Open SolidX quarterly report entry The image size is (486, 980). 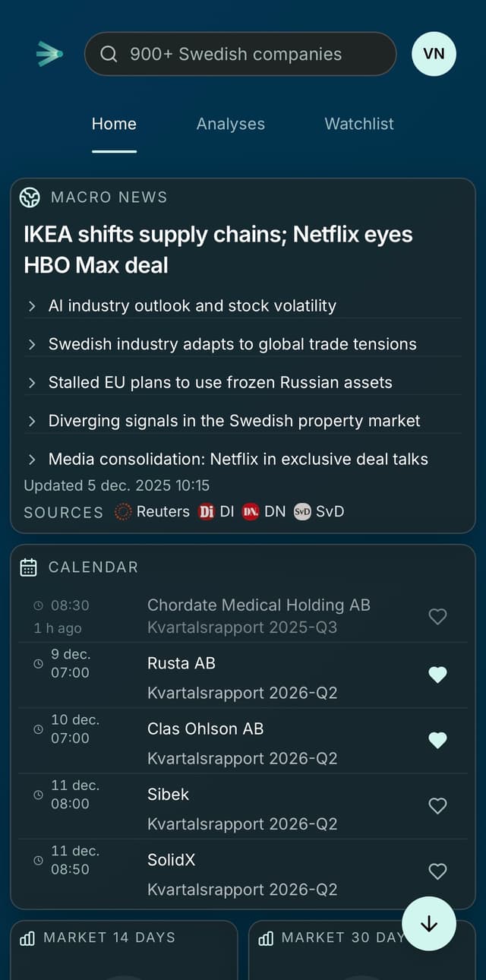pos(242,874)
